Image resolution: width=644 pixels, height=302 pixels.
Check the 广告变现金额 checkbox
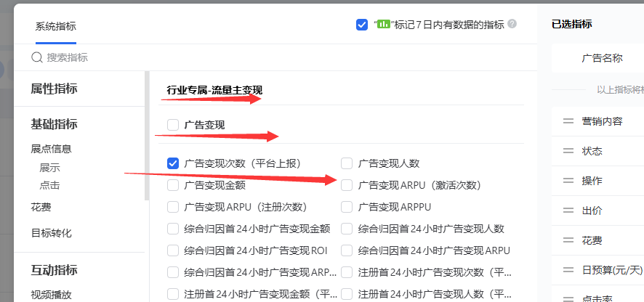pyautogui.click(x=173, y=185)
